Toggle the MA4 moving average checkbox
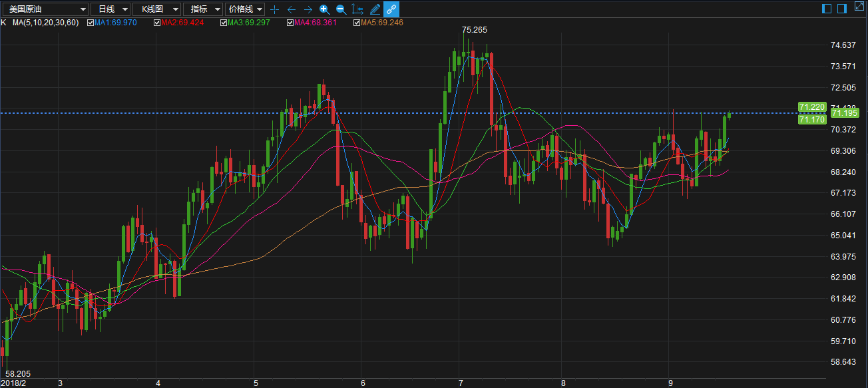Viewport: 868px width, 388px height. click(x=290, y=23)
